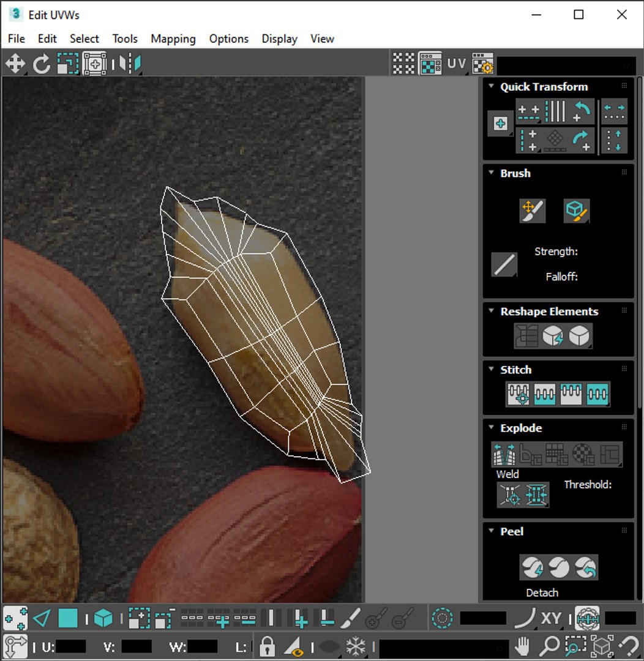Collapse the Reshape Elements rollout

(x=491, y=311)
